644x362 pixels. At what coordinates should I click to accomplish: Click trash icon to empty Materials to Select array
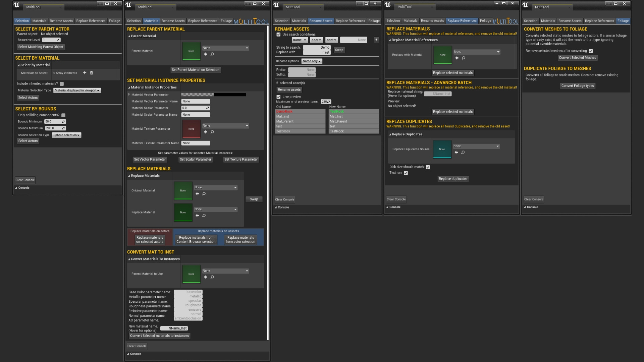pos(91,73)
